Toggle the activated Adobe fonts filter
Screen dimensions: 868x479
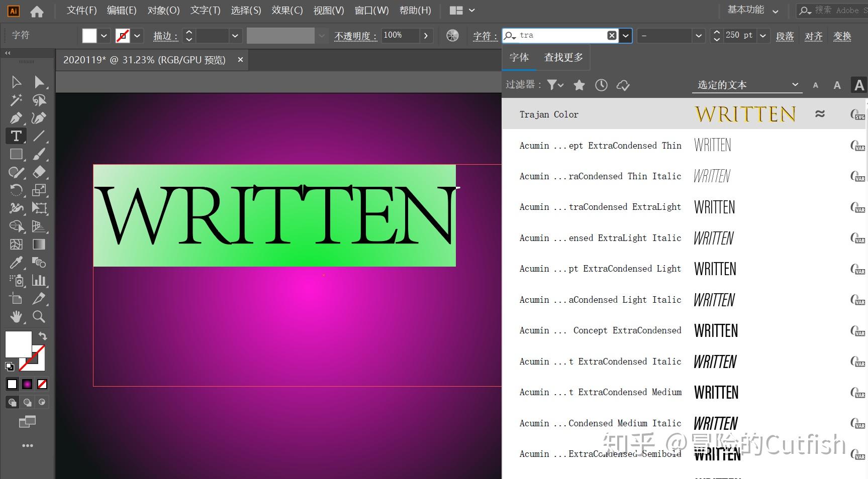coord(623,85)
